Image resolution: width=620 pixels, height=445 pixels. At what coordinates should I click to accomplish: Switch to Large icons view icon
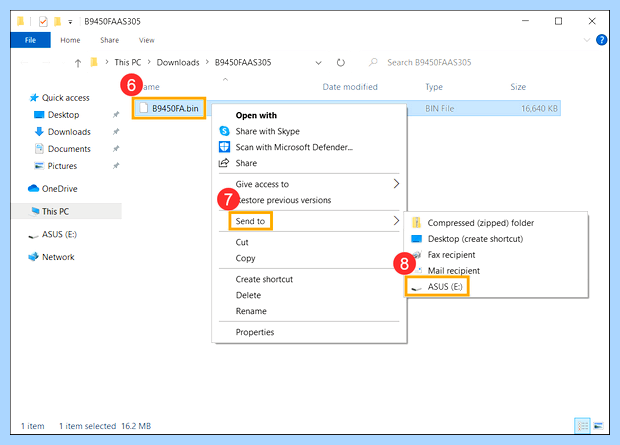(598, 426)
